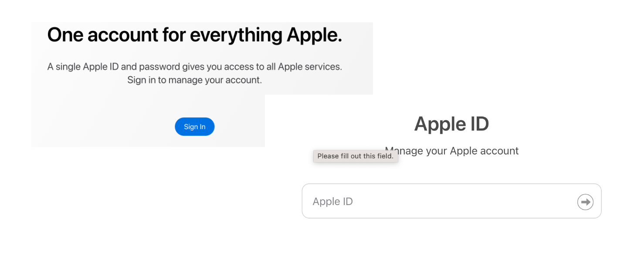Viewport: 644px width, 267px height.
Task: Click the account description paragraph text
Action: [x=195, y=73]
